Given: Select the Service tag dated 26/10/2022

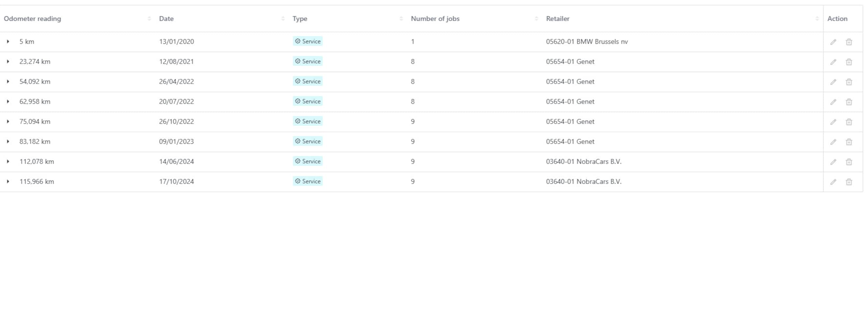Looking at the screenshot, I should point(308,121).
